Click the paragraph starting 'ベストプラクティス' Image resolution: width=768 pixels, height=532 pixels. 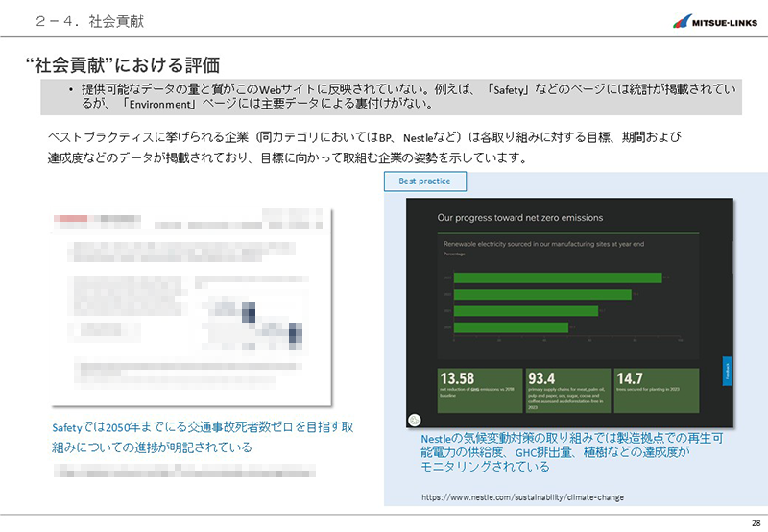coord(365,147)
